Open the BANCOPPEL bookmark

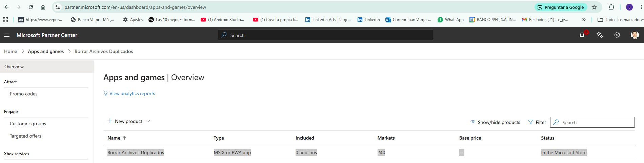tap(492, 20)
